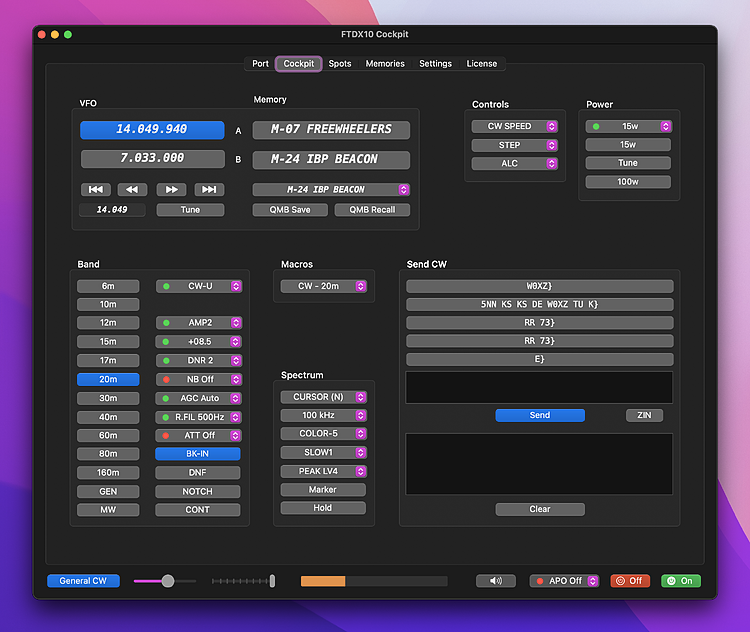Click the skip-to-start VFO tuning icon
This screenshot has height=632, width=750.
pyautogui.click(x=95, y=189)
